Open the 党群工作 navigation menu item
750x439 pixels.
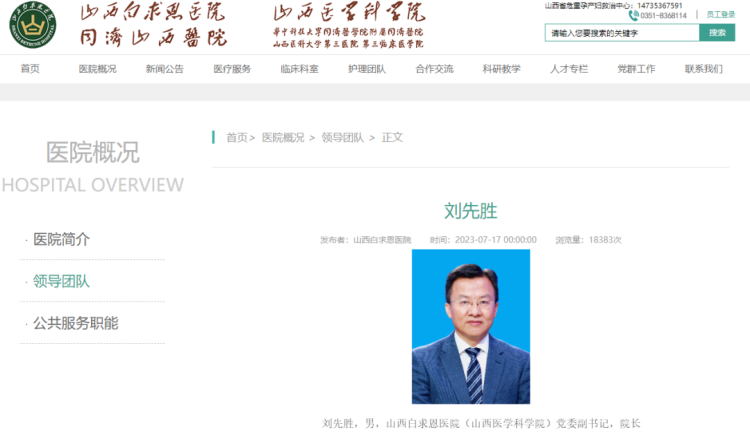click(636, 69)
